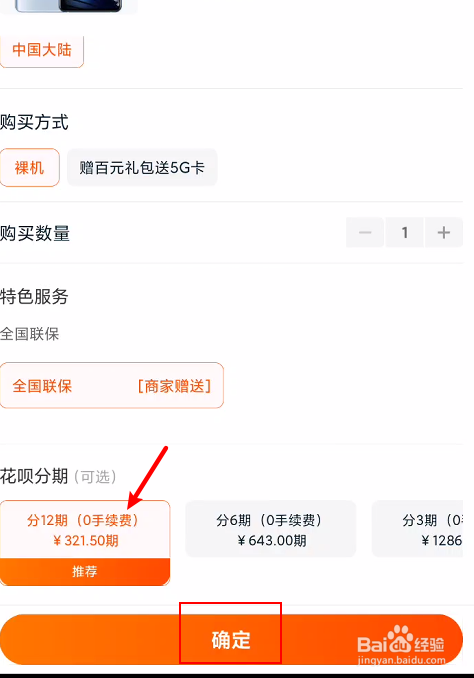Viewport: 474px width, 678px height.
Task: Select the 分3期 installment option
Action: 417,529
